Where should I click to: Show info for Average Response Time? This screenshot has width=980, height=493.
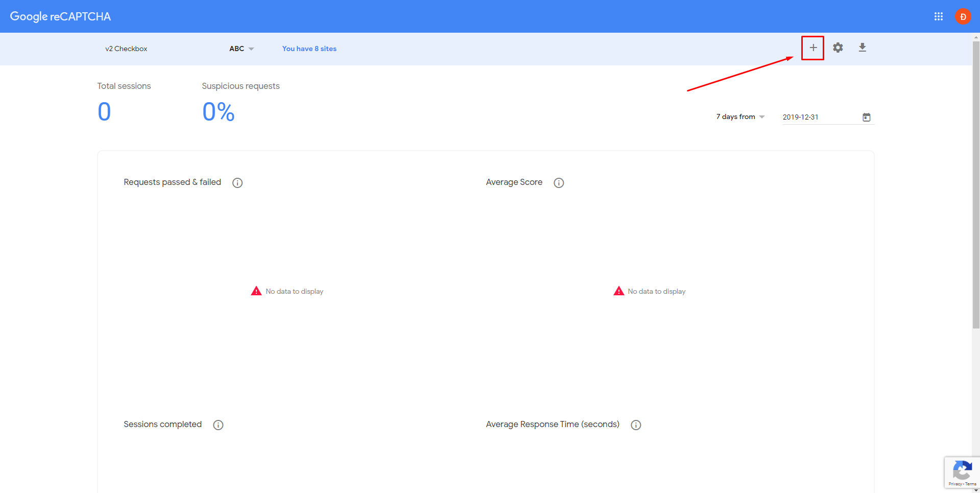point(636,425)
